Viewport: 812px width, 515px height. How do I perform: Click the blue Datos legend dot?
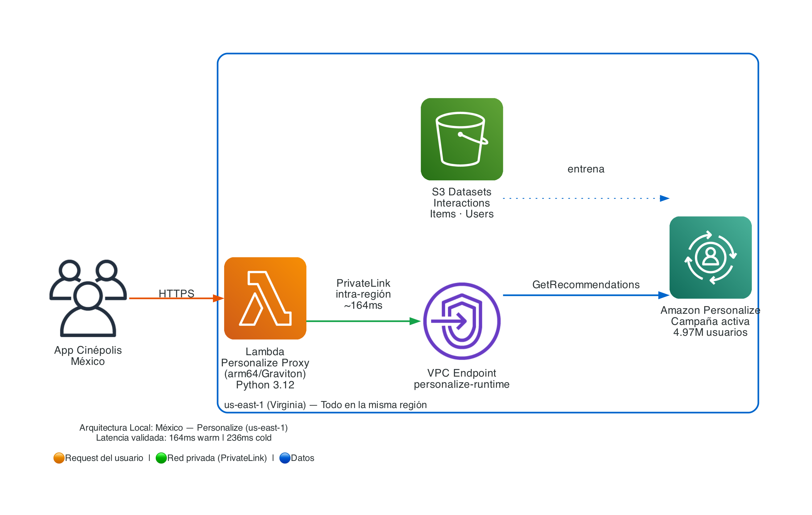[x=285, y=458]
